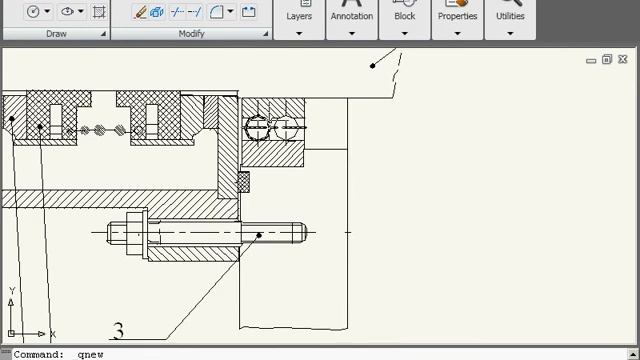640x360 pixels.
Task: Select the Trim tool icon
Action: (x=177, y=12)
